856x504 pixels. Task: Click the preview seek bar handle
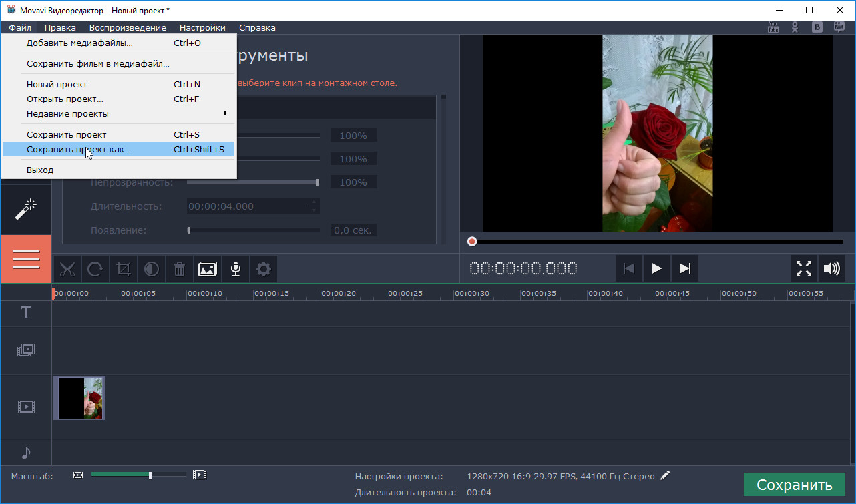pos(472,242)
